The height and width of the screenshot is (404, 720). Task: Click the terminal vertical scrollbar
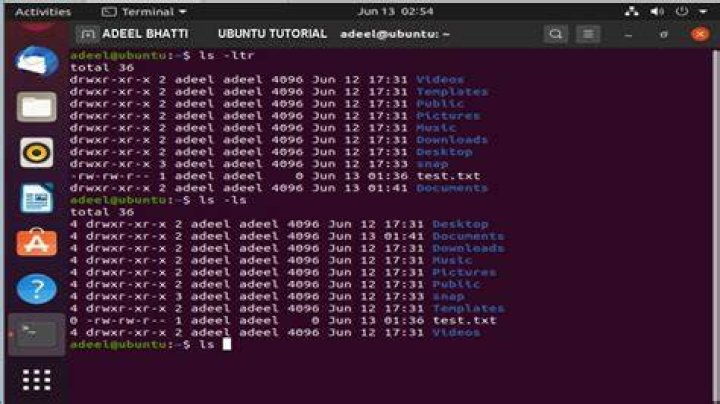715,225
